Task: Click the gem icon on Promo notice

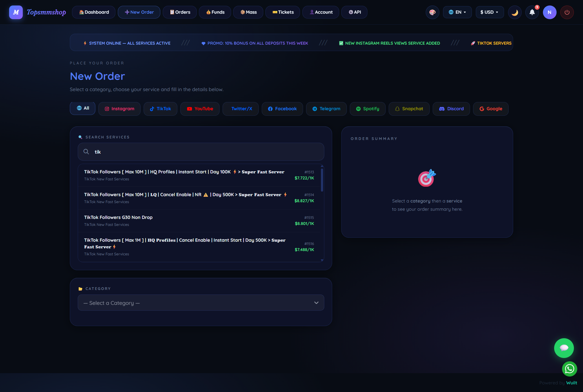Action: point(203,43)
